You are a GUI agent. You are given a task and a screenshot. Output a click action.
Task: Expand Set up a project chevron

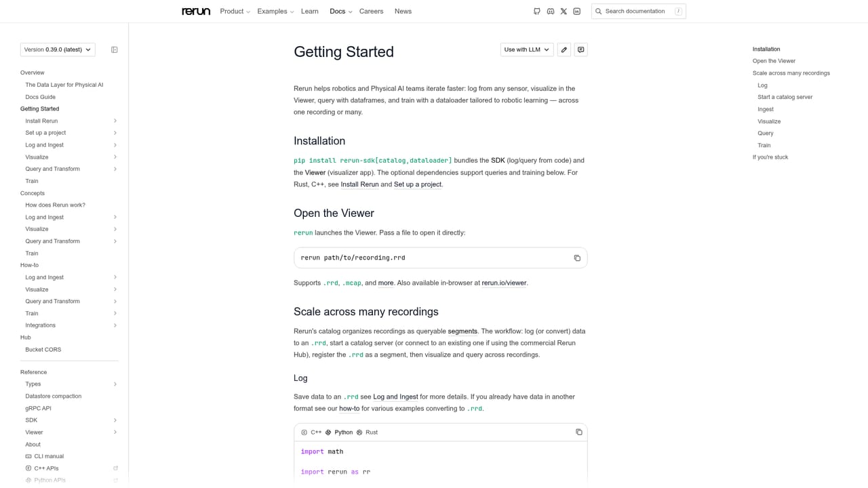[115, 133]
